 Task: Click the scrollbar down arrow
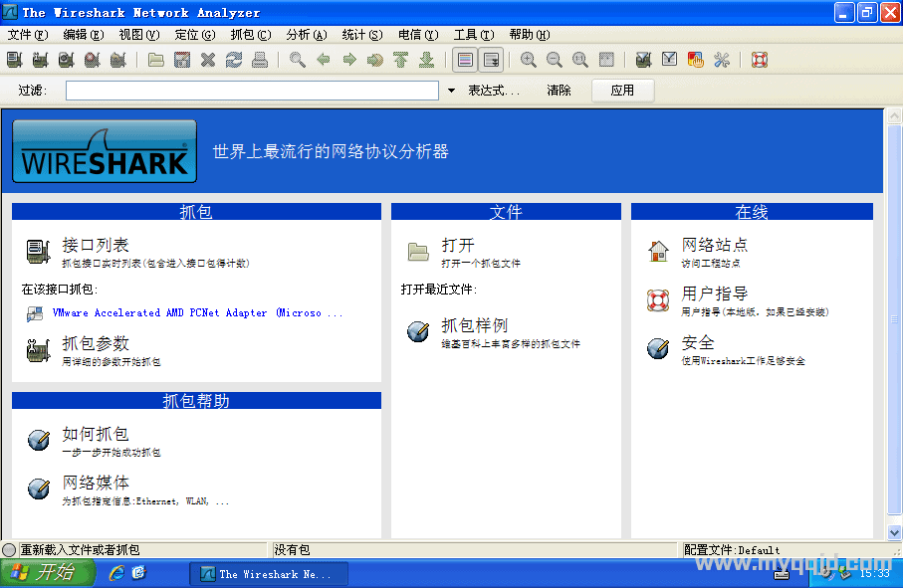pos(894,532)
